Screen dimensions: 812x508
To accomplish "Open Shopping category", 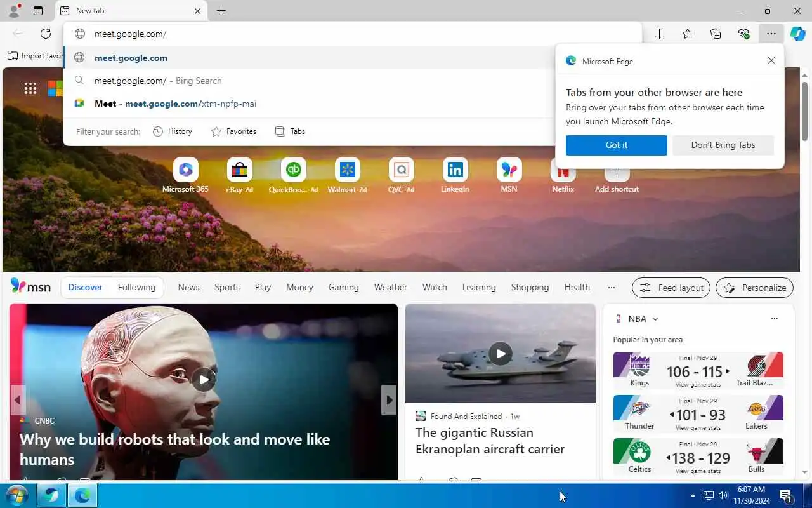I will tap(530, 287).
